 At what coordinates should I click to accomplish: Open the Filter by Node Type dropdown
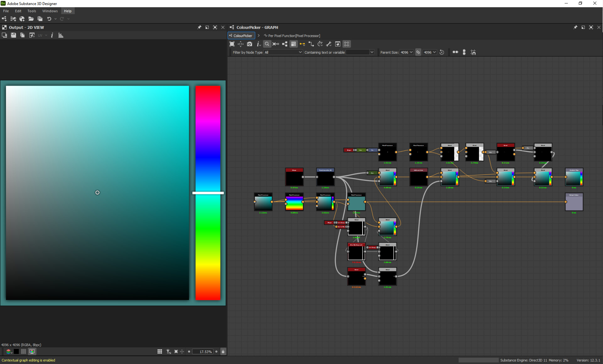(282, 52)
